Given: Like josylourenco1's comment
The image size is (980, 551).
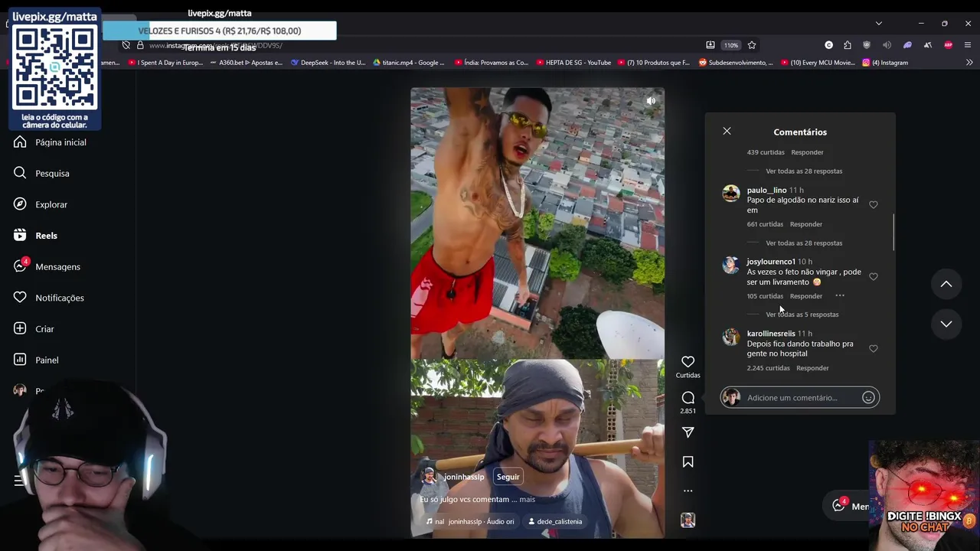Looking at the screenshot, I should point(873,277).
